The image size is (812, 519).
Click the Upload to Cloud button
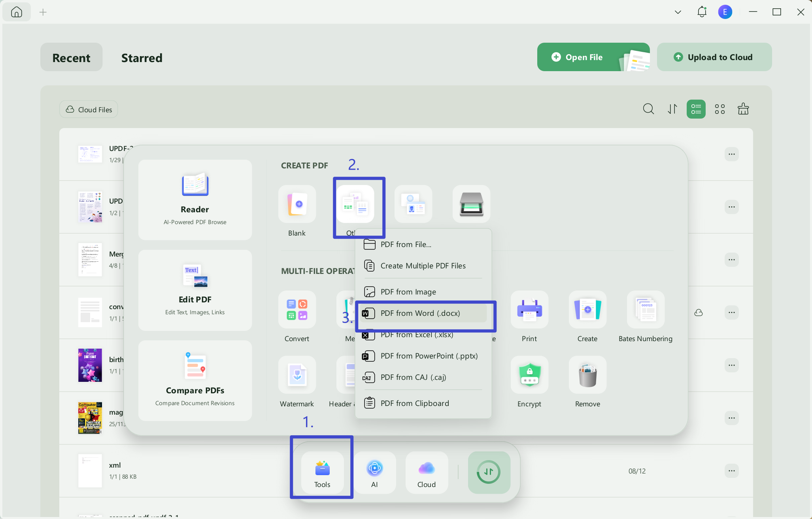click(x=714, y=57)
